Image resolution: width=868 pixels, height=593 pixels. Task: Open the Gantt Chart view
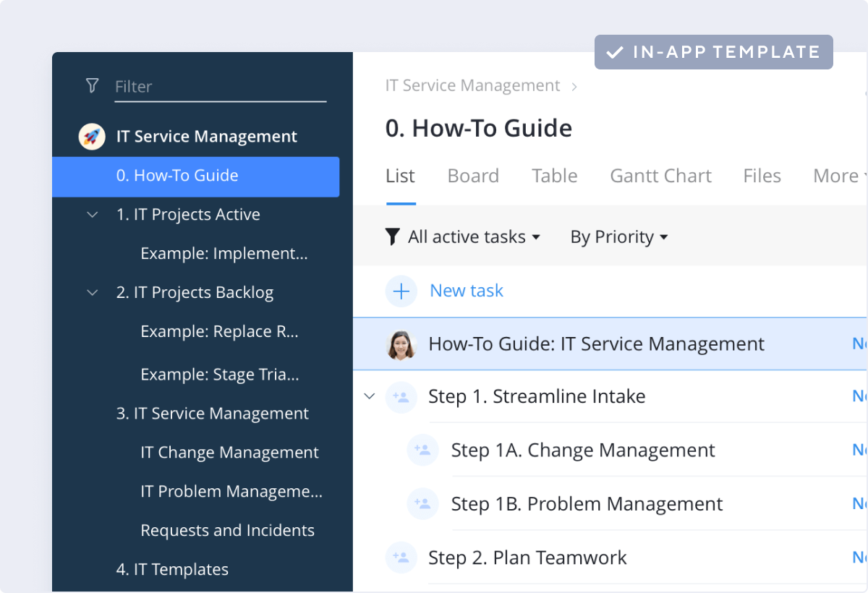coord(660,176)
